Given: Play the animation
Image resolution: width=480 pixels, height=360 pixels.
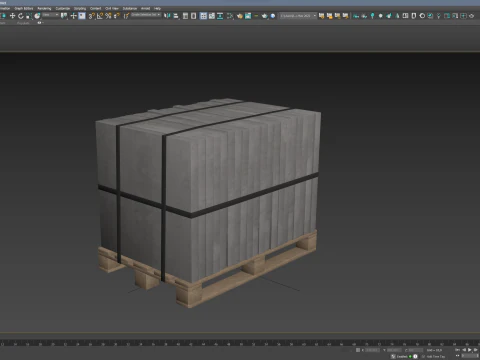Looking at the screenshot, I should 469,350.
